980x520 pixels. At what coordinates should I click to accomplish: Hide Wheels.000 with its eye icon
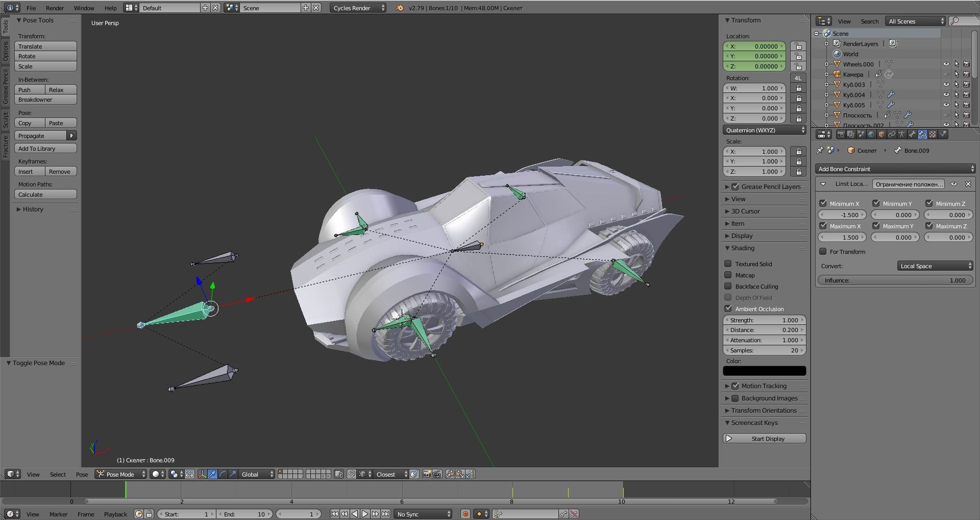pyautogui.click(x=946, y=64)
